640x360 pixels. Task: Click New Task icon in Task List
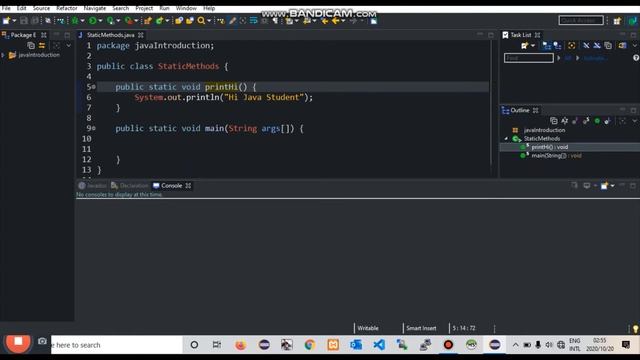coord(524,46)
